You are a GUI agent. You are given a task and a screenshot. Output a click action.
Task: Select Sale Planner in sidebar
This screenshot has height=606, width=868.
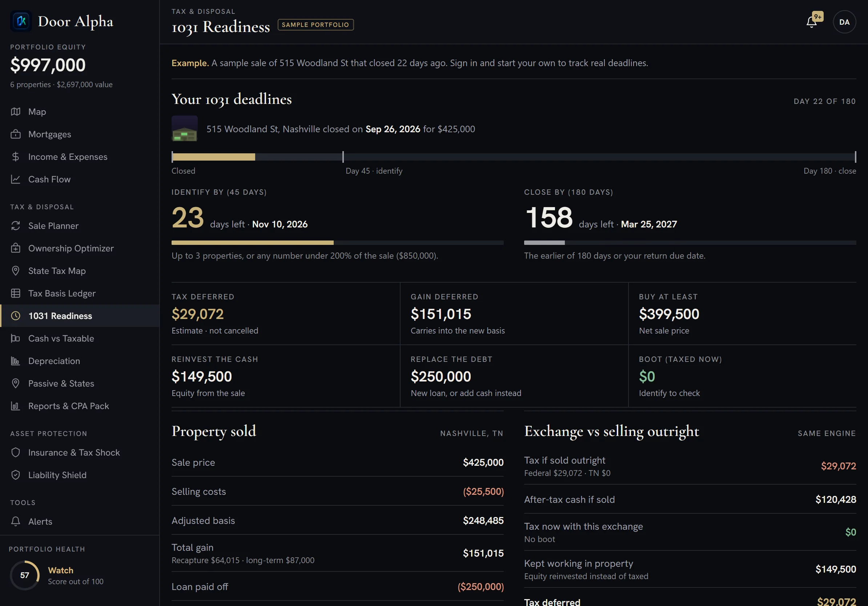(x=80, y=226)
